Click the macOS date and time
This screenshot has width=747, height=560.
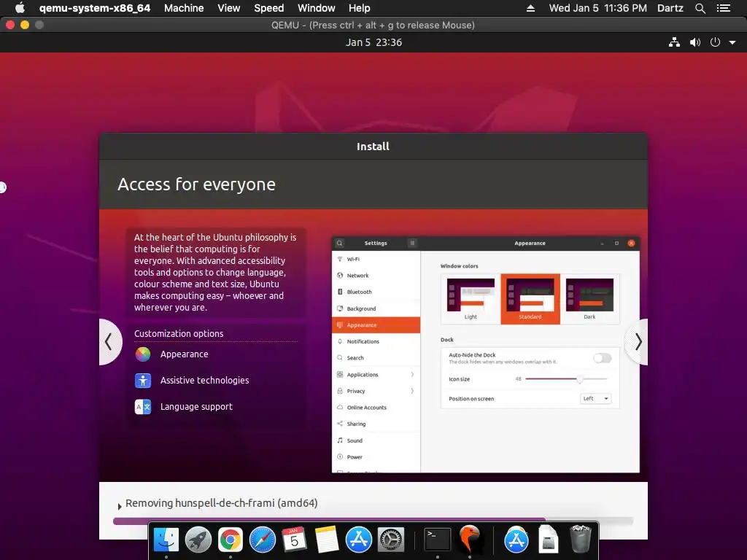pyautogui.click(x=598, y=8)
